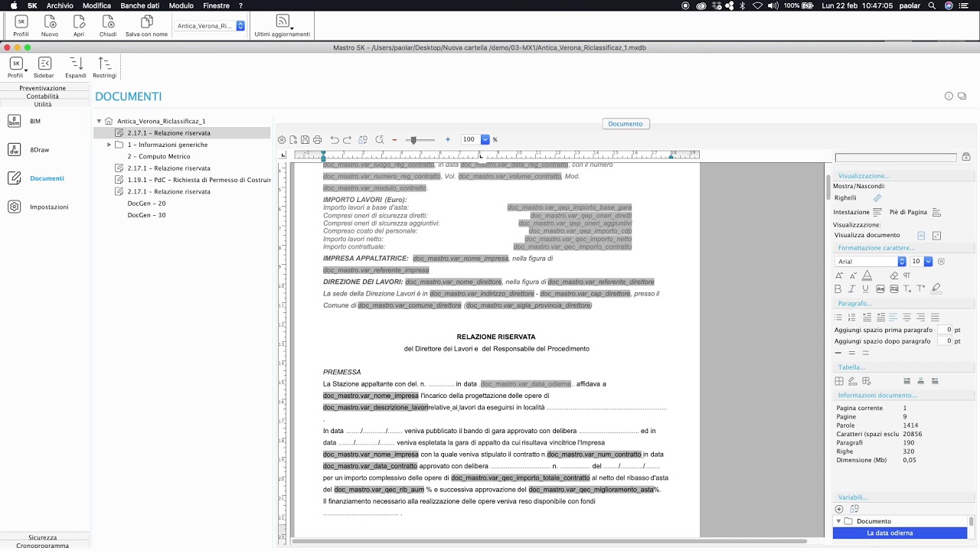
Task: Expand 1 – Informazioni generiche folder
Action: 109,144
